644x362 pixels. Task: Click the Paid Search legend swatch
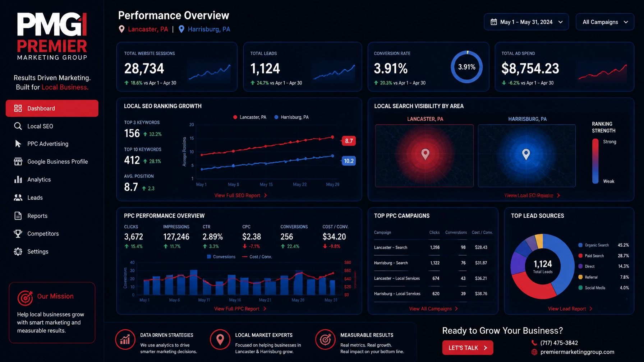pos(580,256)
